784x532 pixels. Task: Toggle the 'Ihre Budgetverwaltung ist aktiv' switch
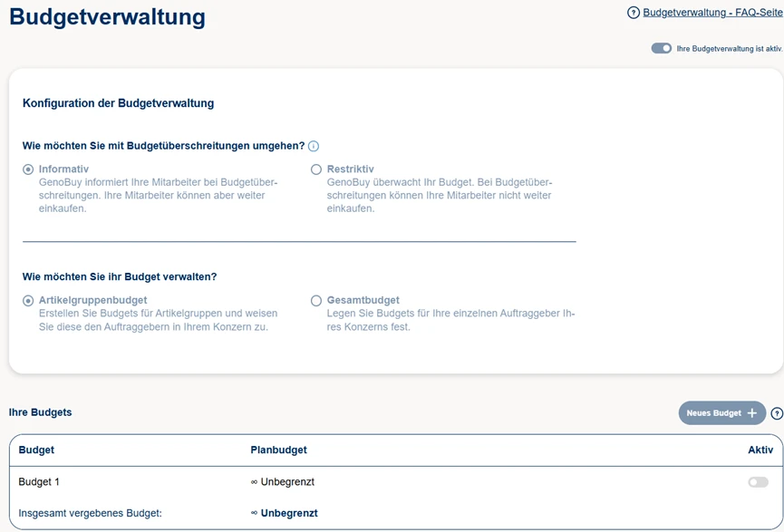(x=662, y=48)
